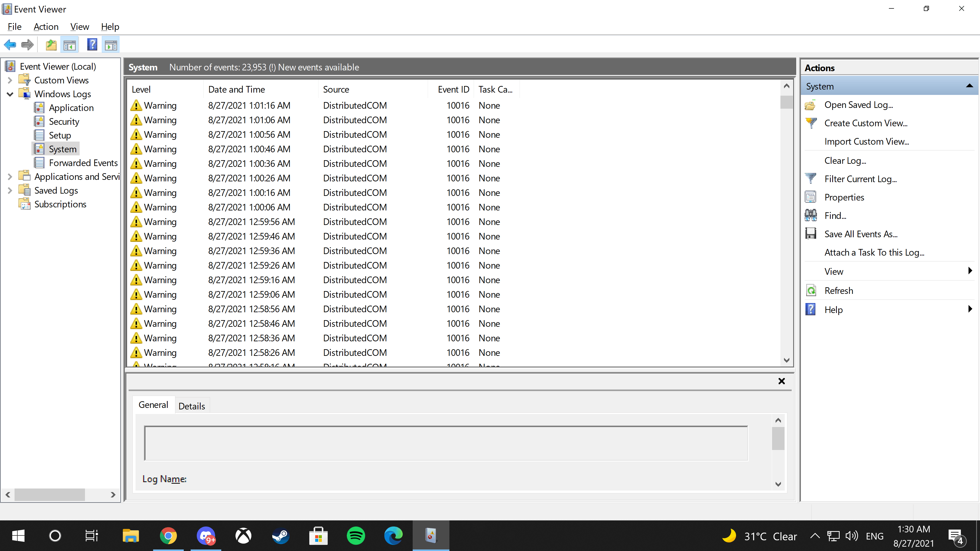
Task: Expand Saved Logs node
Action: (x=10, y=191)
